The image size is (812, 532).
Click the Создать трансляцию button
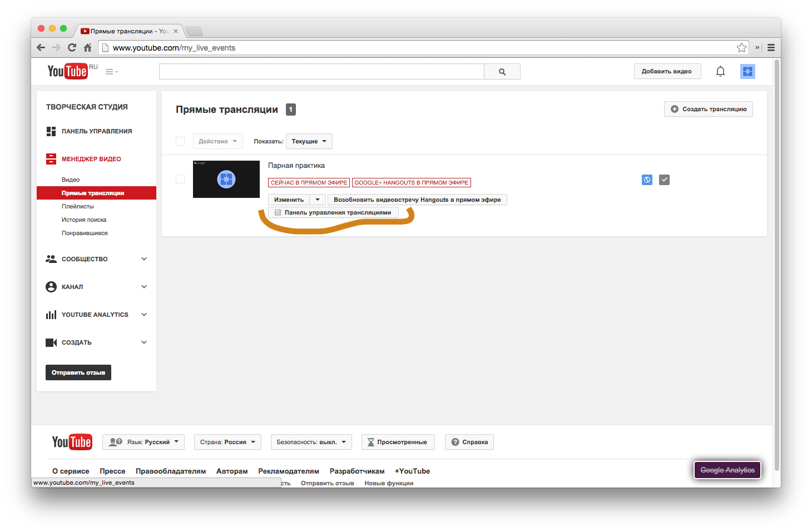(708, 109)
